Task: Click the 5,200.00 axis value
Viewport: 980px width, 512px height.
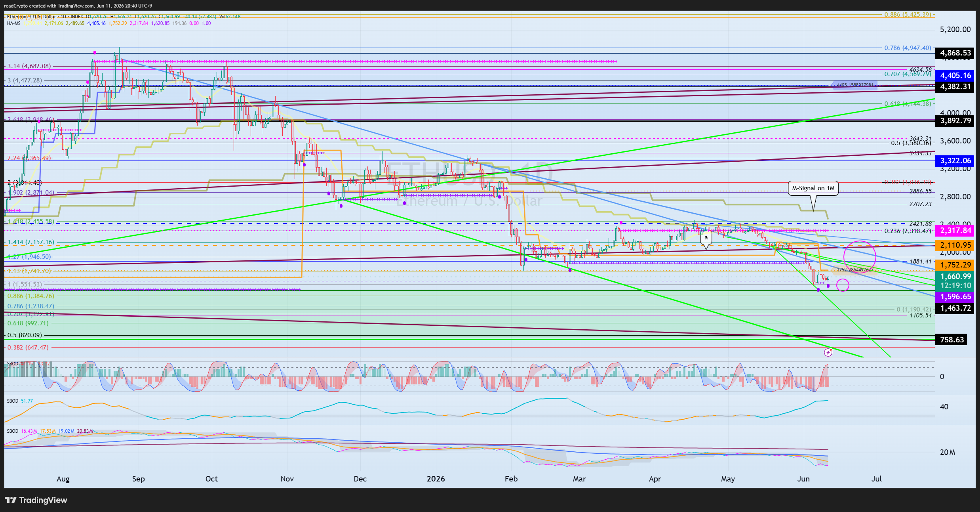Action: 955,30
